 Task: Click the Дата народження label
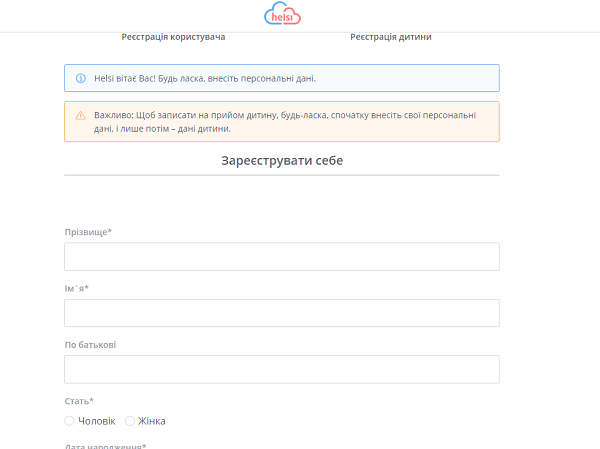pos(105,446)
